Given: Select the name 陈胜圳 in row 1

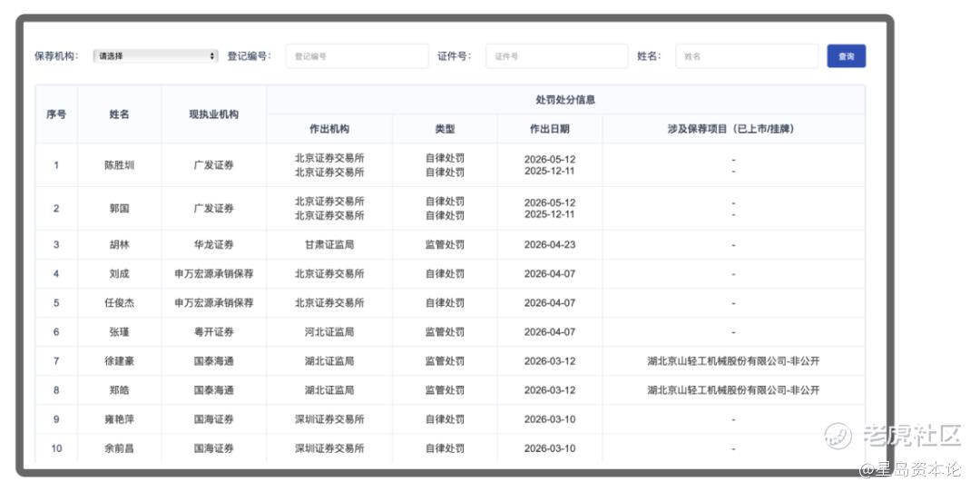Looking at the screenshot, I should point(120,165).
